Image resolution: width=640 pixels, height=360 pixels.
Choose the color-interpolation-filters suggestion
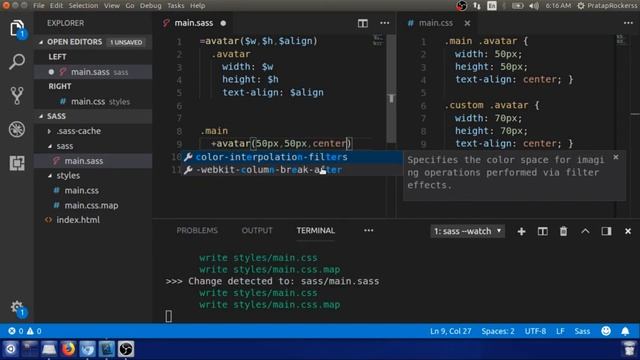292,157
